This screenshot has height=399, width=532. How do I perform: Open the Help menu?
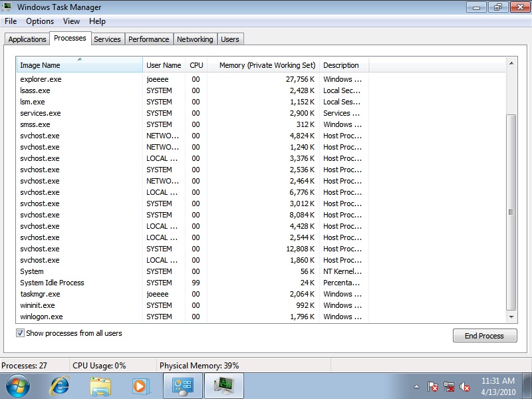[97, 21]
